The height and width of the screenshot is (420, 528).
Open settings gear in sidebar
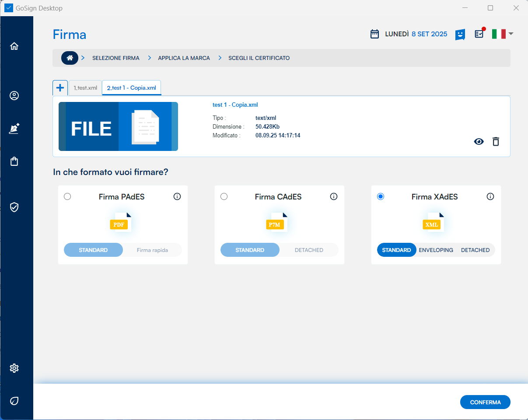pyautogui.click(x=14, y=368)
